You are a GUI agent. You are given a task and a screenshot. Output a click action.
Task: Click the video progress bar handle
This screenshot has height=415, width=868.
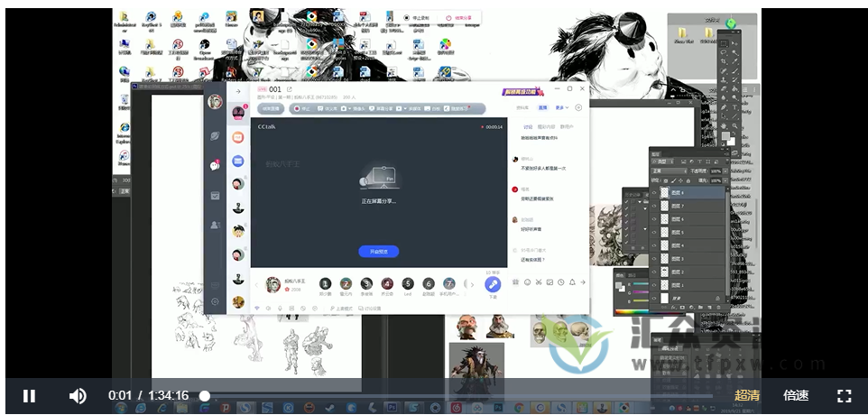205,396
